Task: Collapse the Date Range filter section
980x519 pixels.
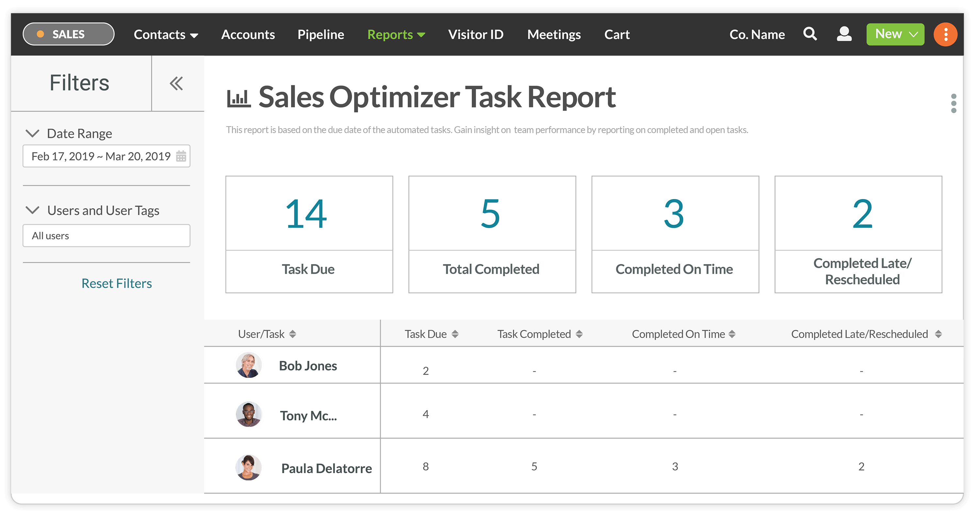Action: click(32, 133)
